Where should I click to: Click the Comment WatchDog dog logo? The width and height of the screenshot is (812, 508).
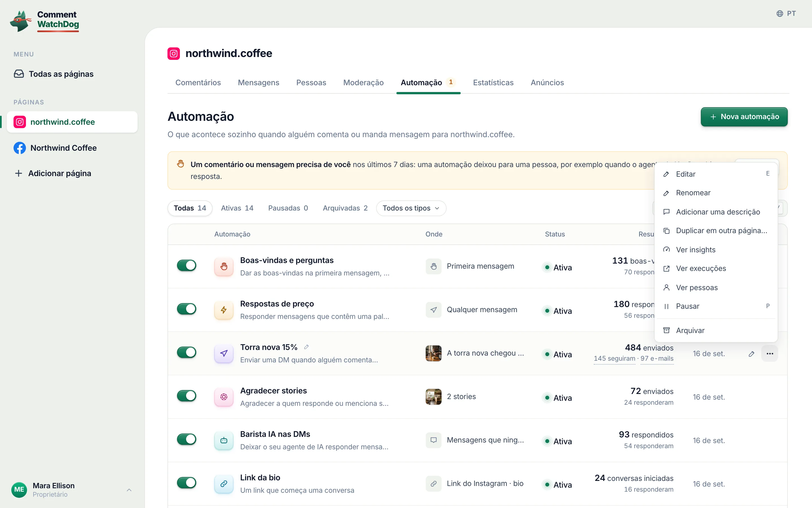[x=21, y=21]
